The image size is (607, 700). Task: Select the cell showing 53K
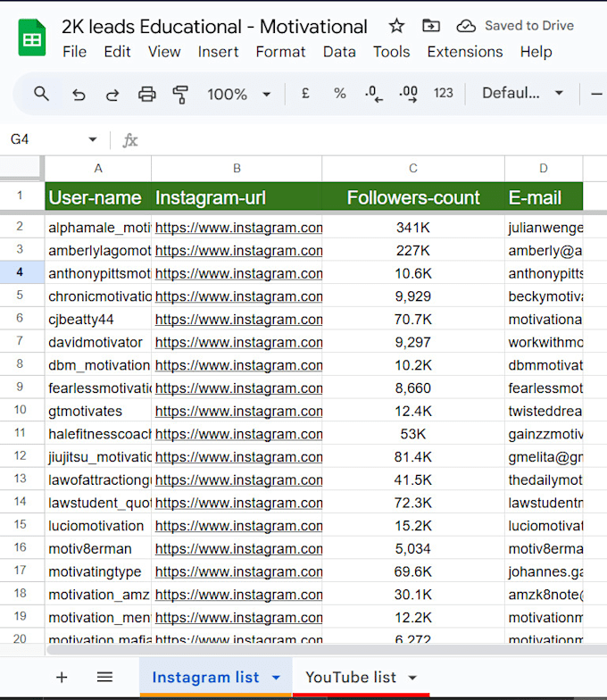pyautogui.click(x=413, y=434)
